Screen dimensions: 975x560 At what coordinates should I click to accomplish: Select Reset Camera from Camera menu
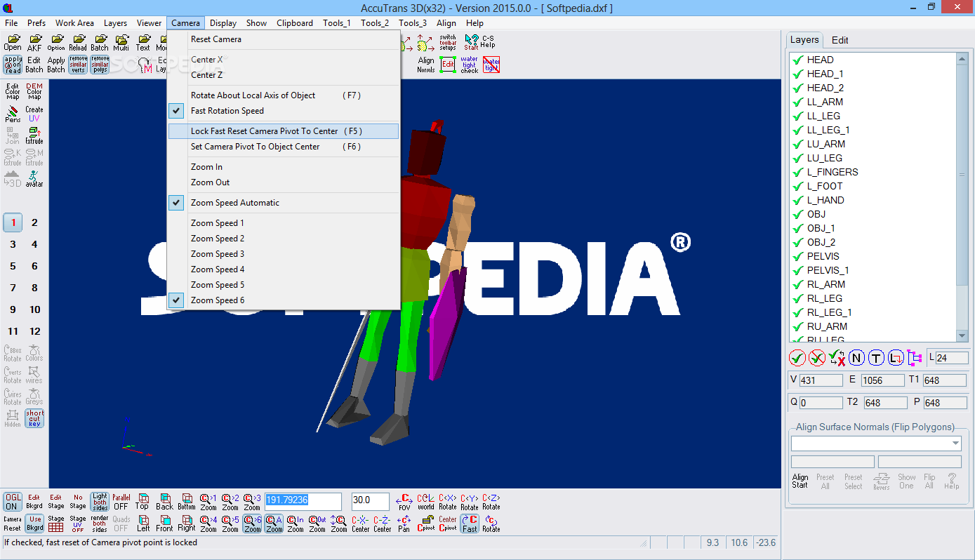coord(284,39)
